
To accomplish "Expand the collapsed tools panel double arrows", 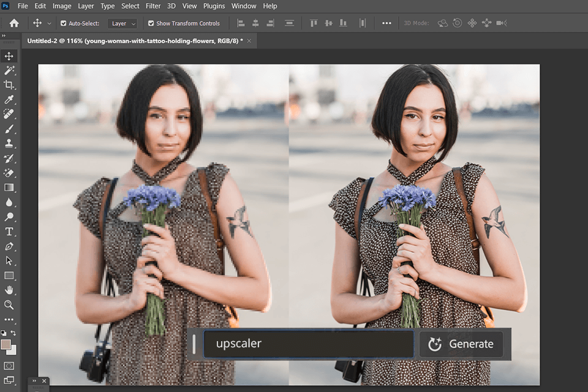I will pyautogui.click(x=4, y=36).
